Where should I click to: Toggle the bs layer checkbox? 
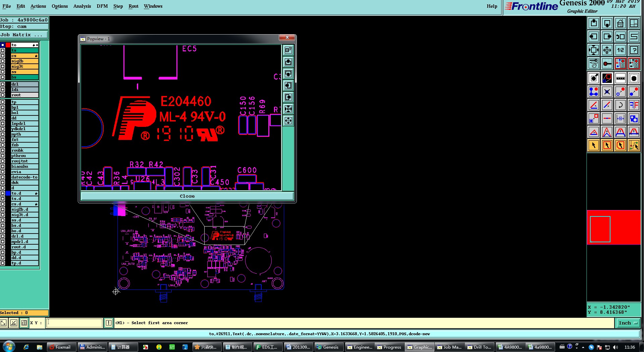click(3, 77)
